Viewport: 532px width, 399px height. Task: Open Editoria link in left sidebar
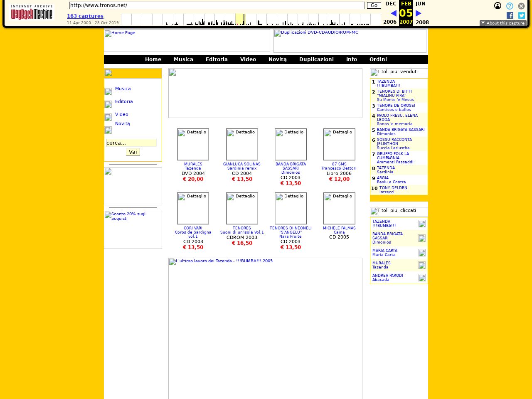tap(124, 101)
